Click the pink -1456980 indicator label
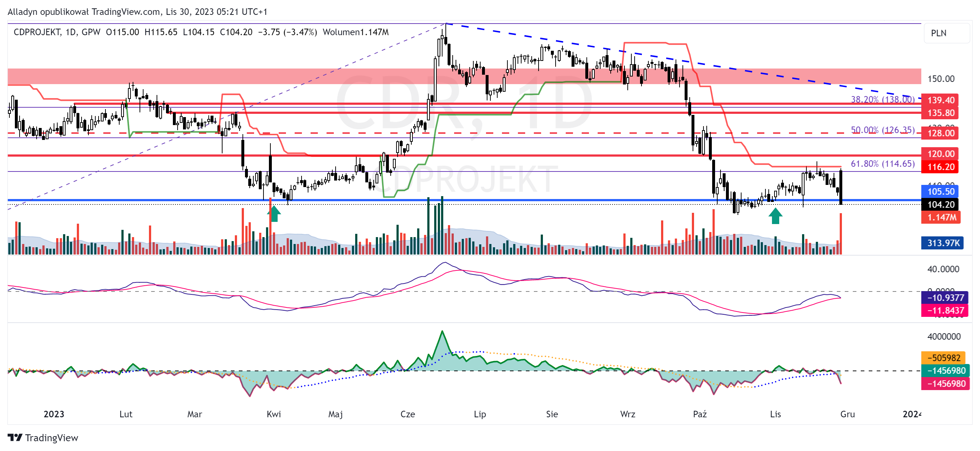 (945, 384)
